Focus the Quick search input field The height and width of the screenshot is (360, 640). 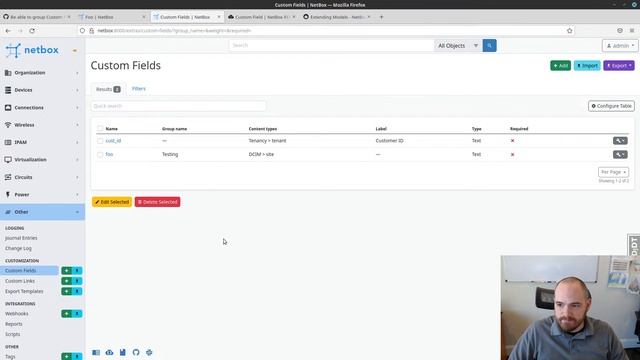coord(178,106)
